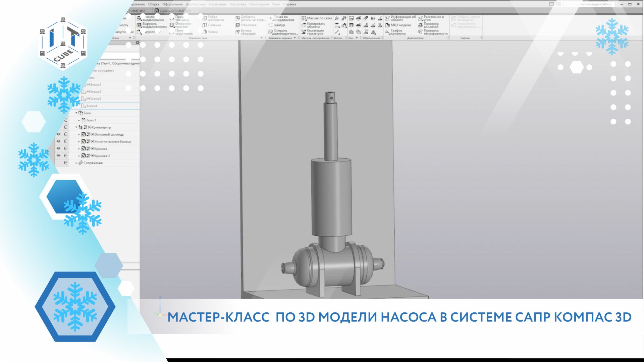Image resolution: width=644 pixels, height=362 pixels.
Task: Toggle visibility of Уплотнительное Кольцо
Action: 59,141
